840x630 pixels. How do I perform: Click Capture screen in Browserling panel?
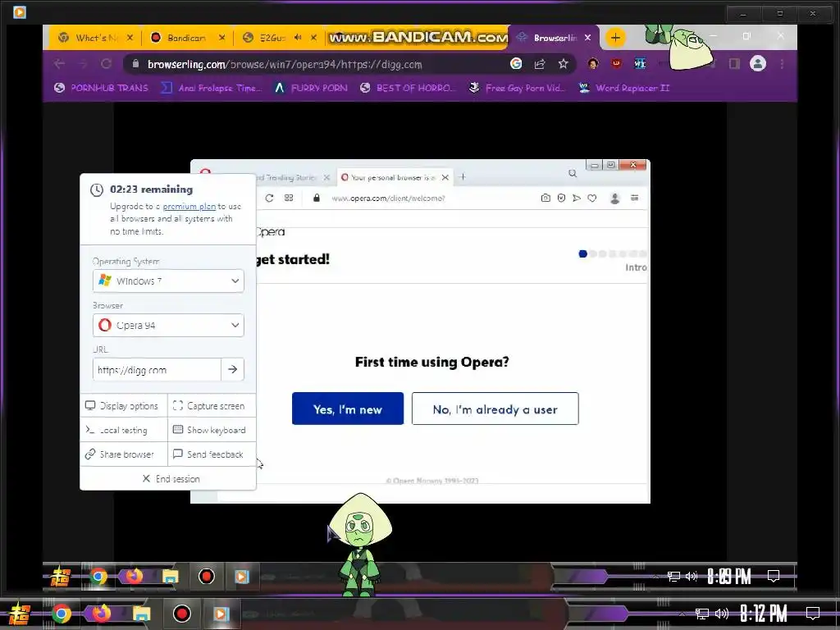click(x=208, y=406)
